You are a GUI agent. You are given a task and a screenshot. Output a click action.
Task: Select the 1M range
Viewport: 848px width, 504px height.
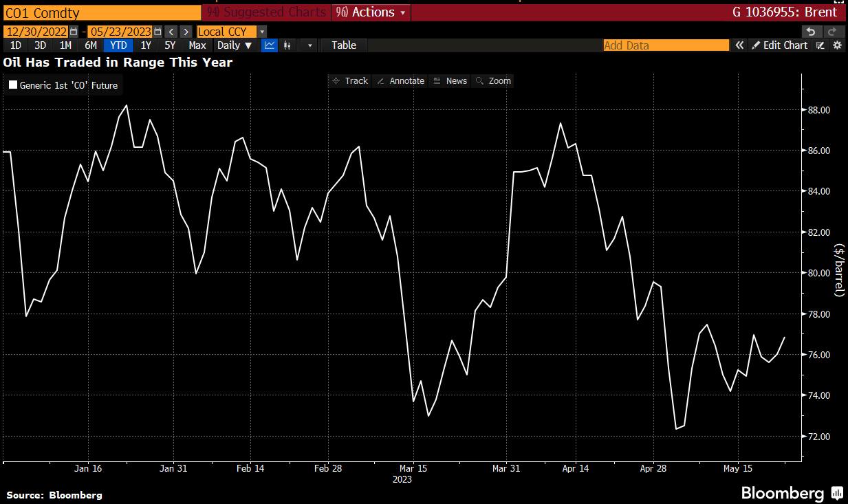click(65, 45)
